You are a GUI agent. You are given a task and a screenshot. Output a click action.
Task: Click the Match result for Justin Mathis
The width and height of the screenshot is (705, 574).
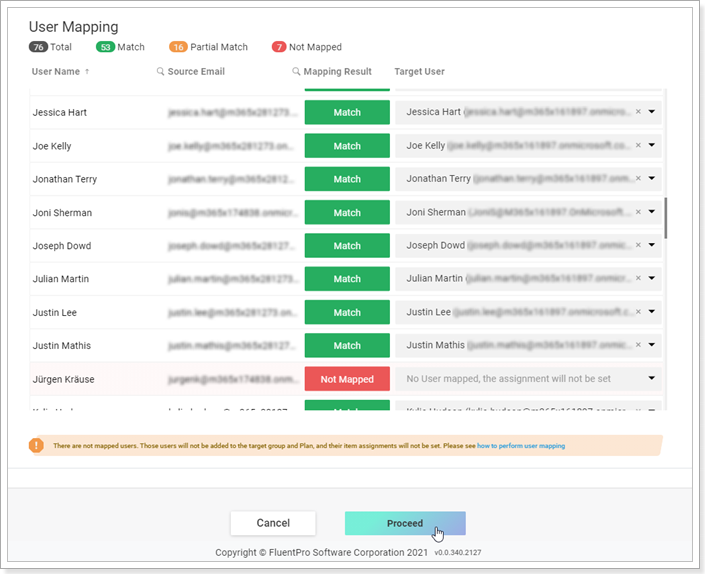point(347,345)
